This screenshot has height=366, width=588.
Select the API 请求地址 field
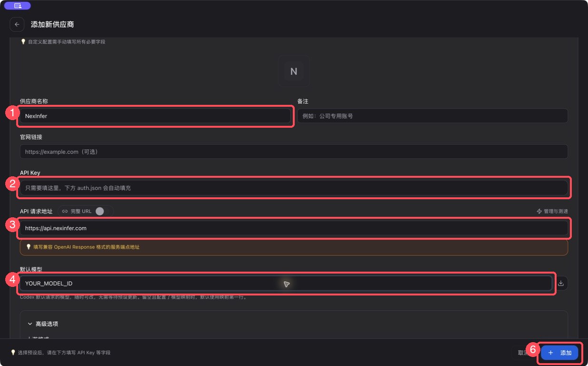(x=294, y=228)
